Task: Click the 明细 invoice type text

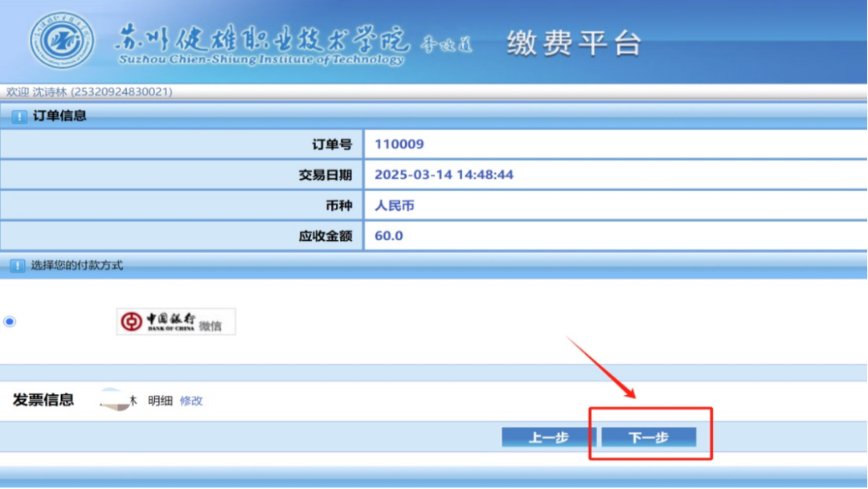Action: [160, 401]
